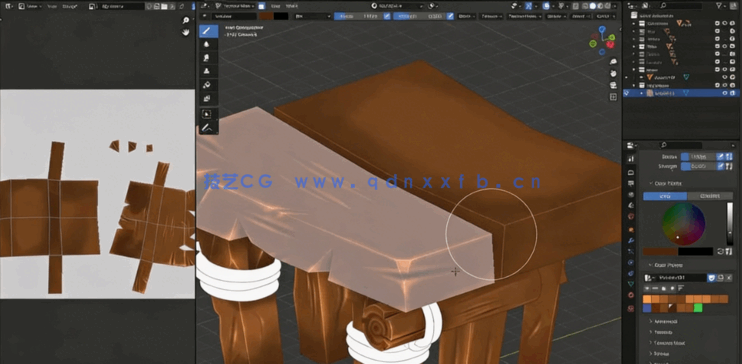
Task: Remove the selected palette color
Action: (655, 288)
